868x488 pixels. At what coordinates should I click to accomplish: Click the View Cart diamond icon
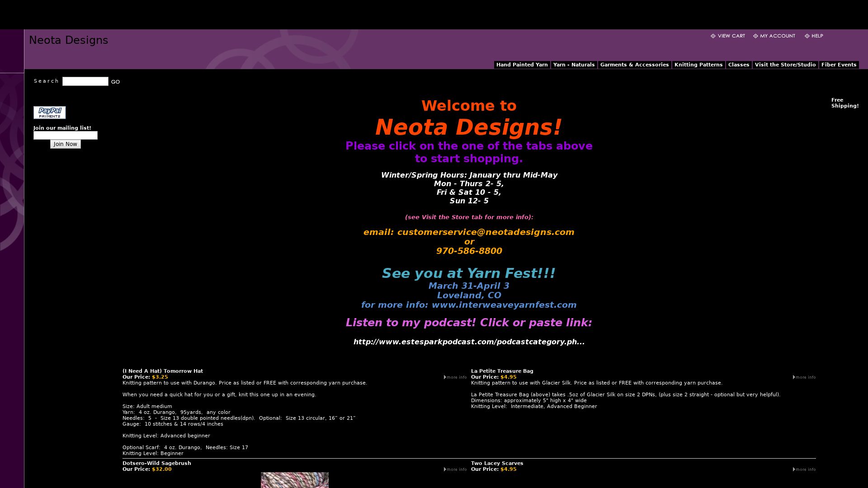(713, 36)
